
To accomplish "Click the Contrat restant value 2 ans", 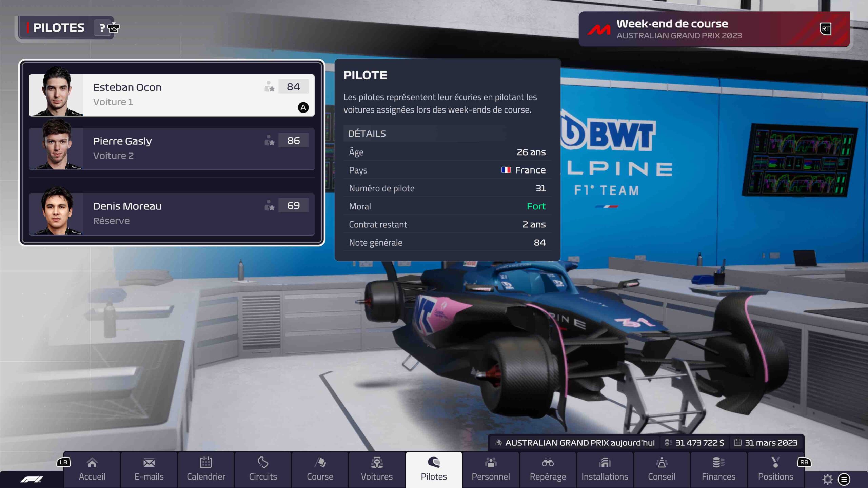I will [x=534, y=224].
